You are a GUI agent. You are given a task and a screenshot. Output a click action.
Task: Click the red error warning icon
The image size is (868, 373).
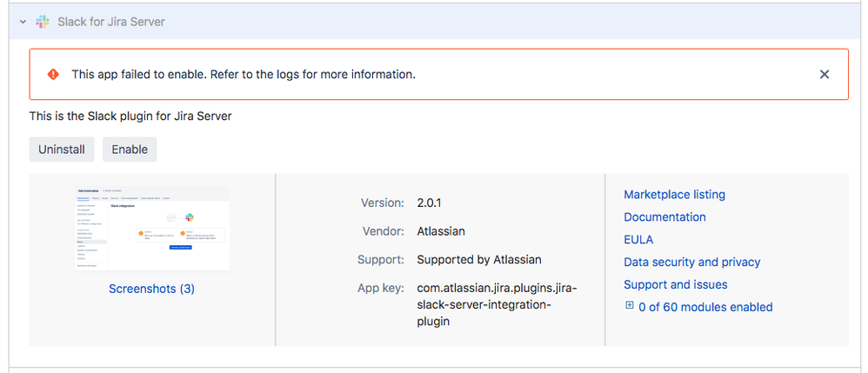click(53, 74)
